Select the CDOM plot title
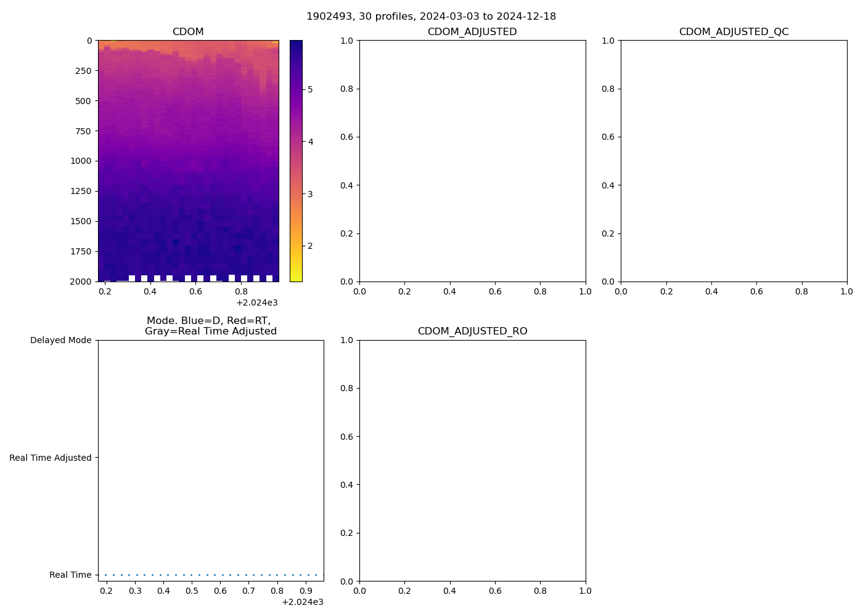The width and height of the screenshot is (863, 616). click(188, 31)
